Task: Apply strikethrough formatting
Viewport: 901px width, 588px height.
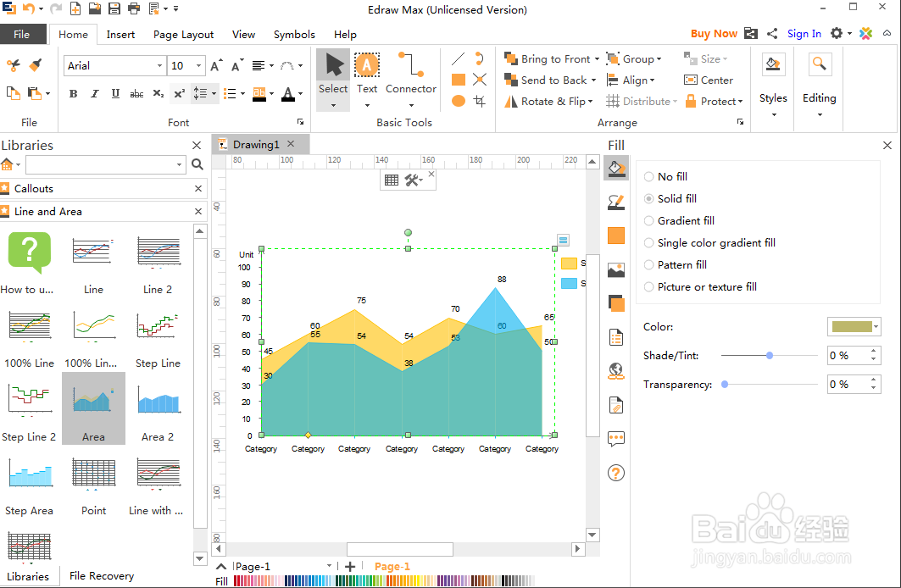Action: (x=136, y=93)
